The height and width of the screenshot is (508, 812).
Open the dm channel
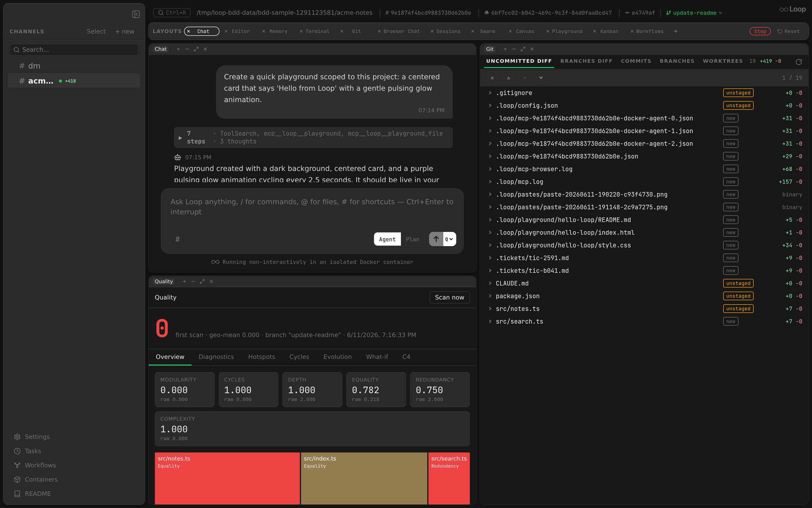click(74, 66)
